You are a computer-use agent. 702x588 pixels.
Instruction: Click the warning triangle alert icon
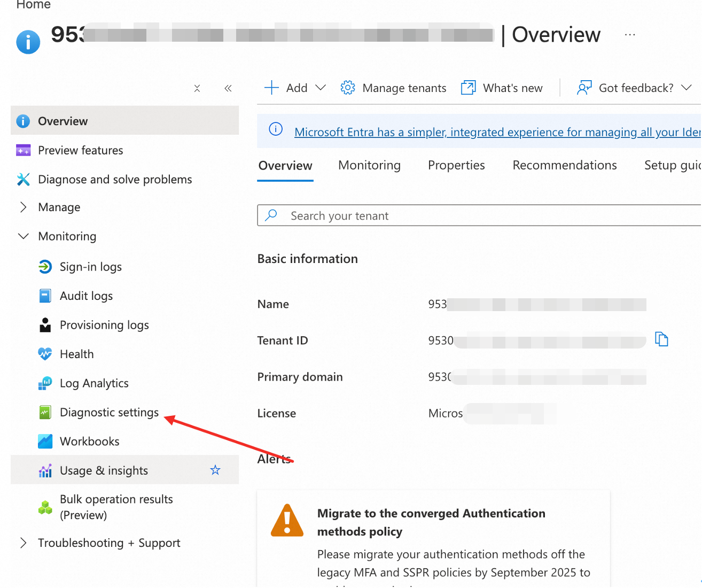(x=287, y=520)
